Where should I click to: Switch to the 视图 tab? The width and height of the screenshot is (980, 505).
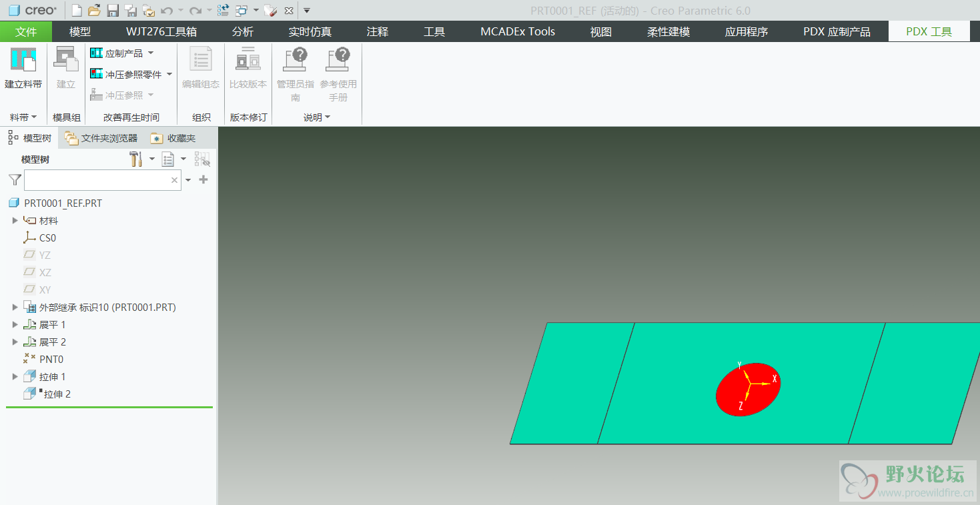pyautogui.click(x=601, y=31)
